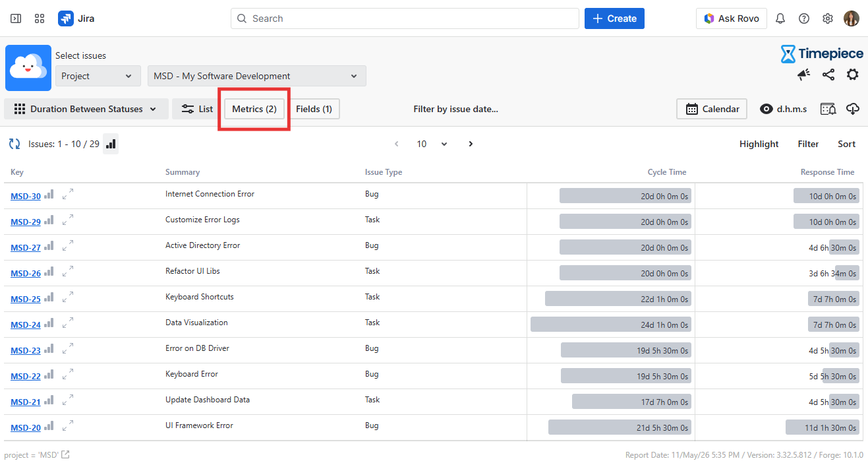Click the calendar notification icon beside d.h.m.s
868x467 pixels.
828,109
